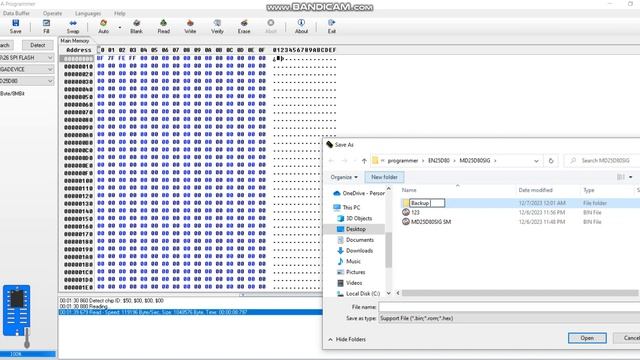Screen dimensions: 640x360
Task: Open the Help menu
Action: point(120,13)
